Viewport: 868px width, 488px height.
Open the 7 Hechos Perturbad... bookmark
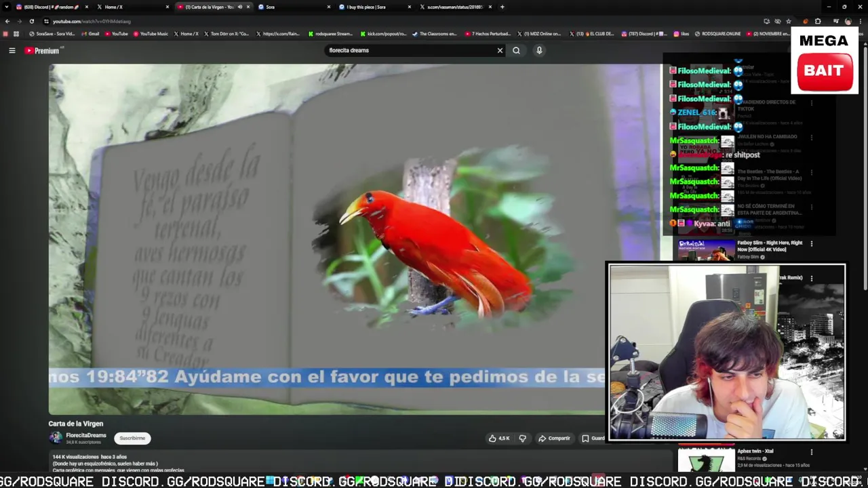coord(488,33)
